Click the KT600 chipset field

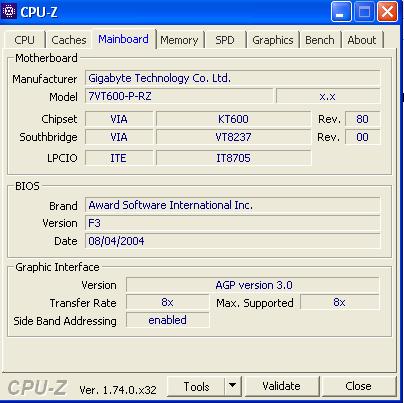[x=233, y=119]
